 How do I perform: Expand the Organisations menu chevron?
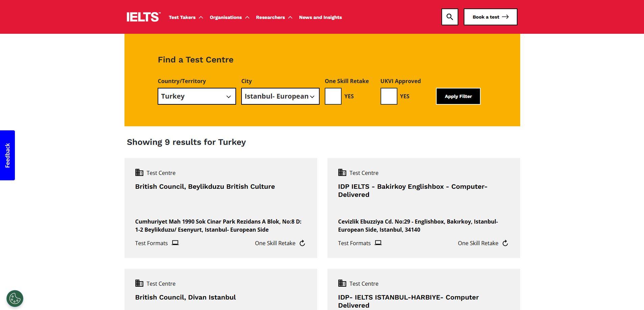(247, 18)
